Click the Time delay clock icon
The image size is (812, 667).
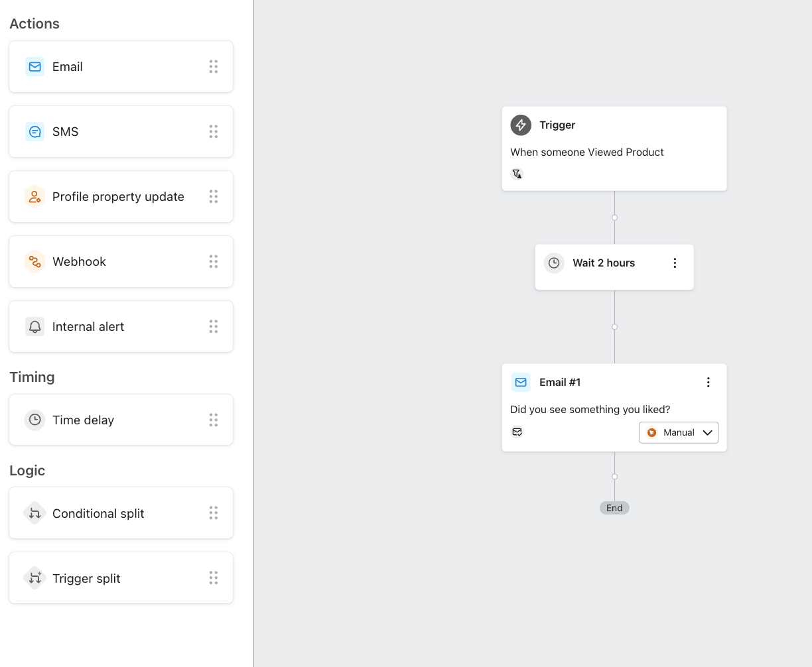pyautogui.click(x=34, y=420)
